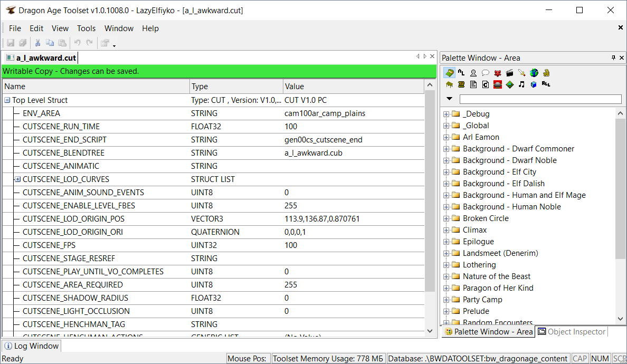Close the Palette Window panel
The width and height of the screenshot is (627, 364).
tap(622, 58)
